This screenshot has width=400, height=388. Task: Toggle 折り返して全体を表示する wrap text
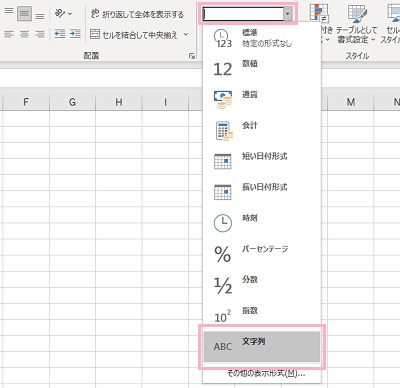(x=137, y=14)
